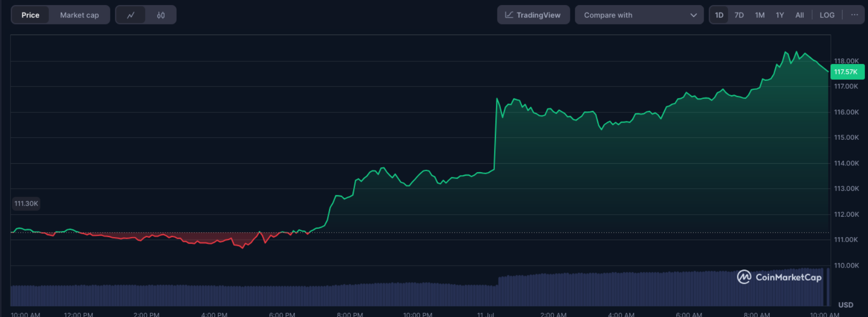The height and width of the screenshot is (317, 868).
Task: Select the line chart view icon
Action: pyautogui.click(x=131, y=15)
